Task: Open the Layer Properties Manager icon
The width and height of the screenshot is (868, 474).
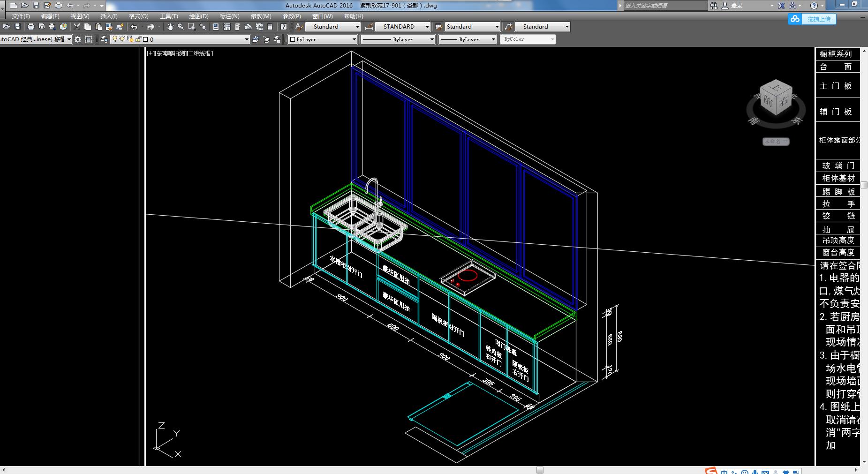Action: 104,39
